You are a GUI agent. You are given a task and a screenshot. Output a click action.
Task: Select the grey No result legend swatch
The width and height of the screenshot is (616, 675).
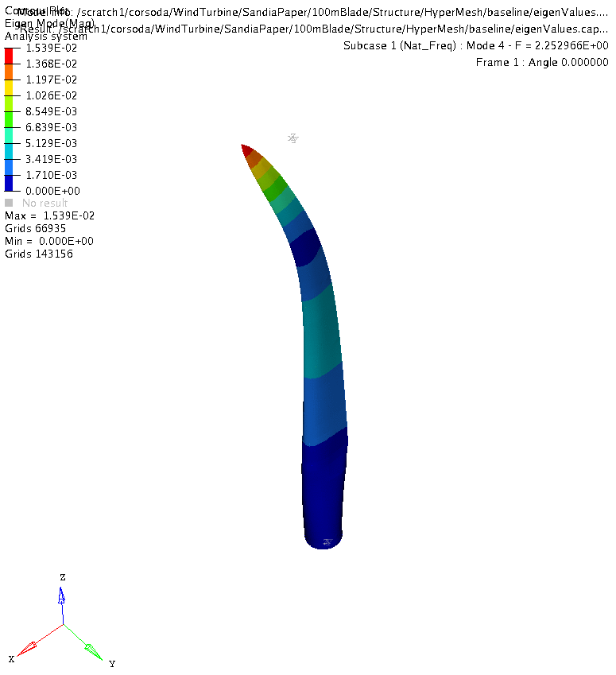(9, 203)
